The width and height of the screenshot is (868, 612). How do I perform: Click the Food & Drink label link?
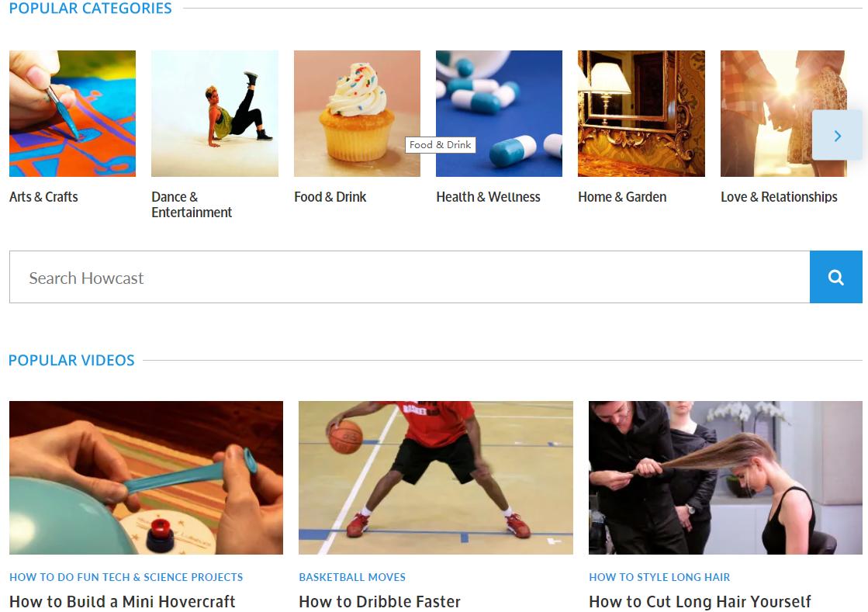click(x=330, y=197)
